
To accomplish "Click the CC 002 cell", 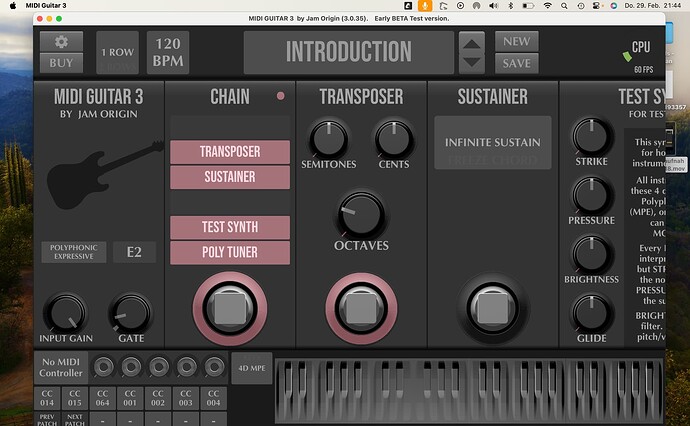I will pos(158,398).
